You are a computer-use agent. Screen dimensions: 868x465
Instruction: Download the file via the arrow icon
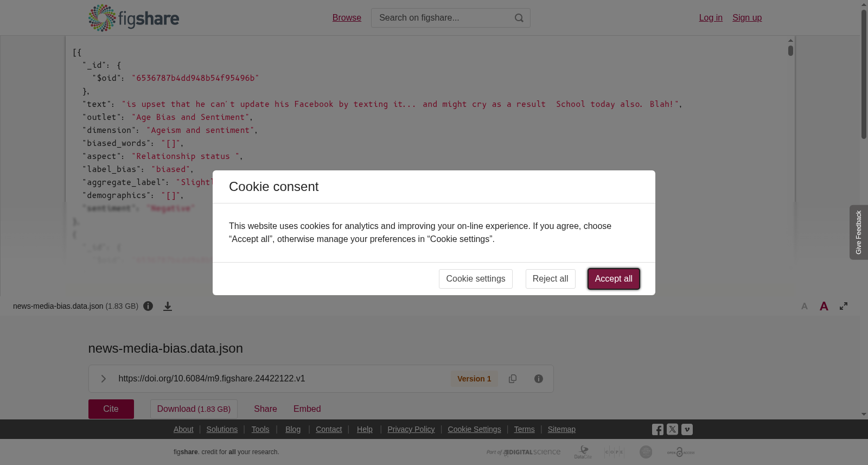point(168,306)
